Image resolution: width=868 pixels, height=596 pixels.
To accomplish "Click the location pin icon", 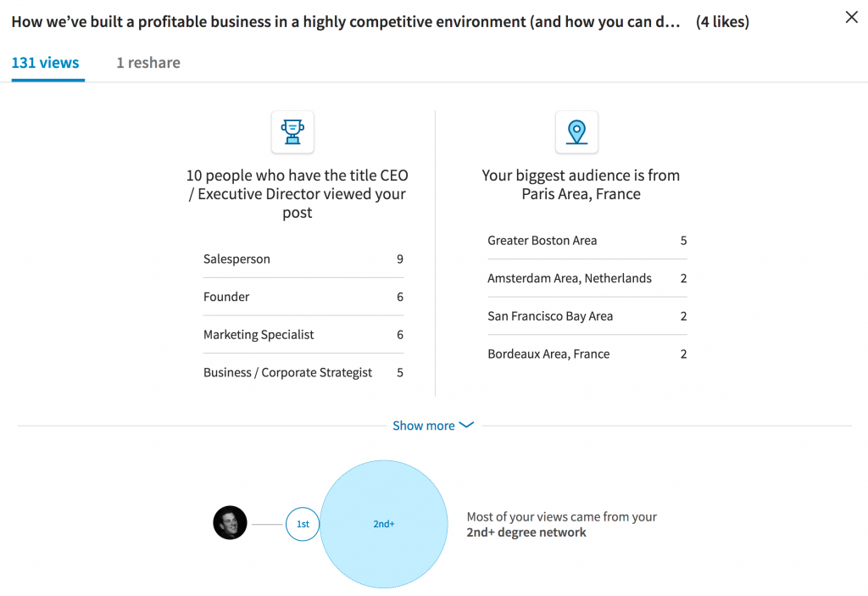I will pos(576,132).
